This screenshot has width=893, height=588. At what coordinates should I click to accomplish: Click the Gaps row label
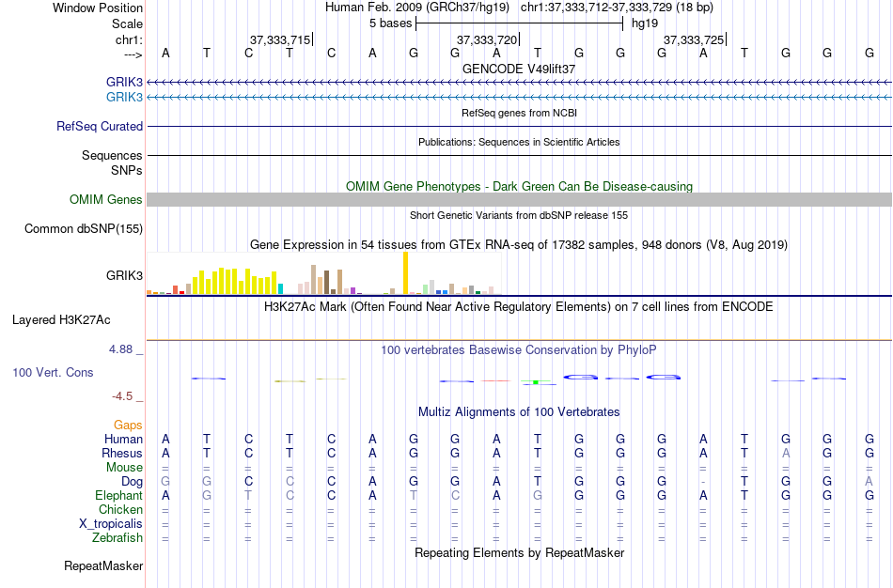point(128,426)
